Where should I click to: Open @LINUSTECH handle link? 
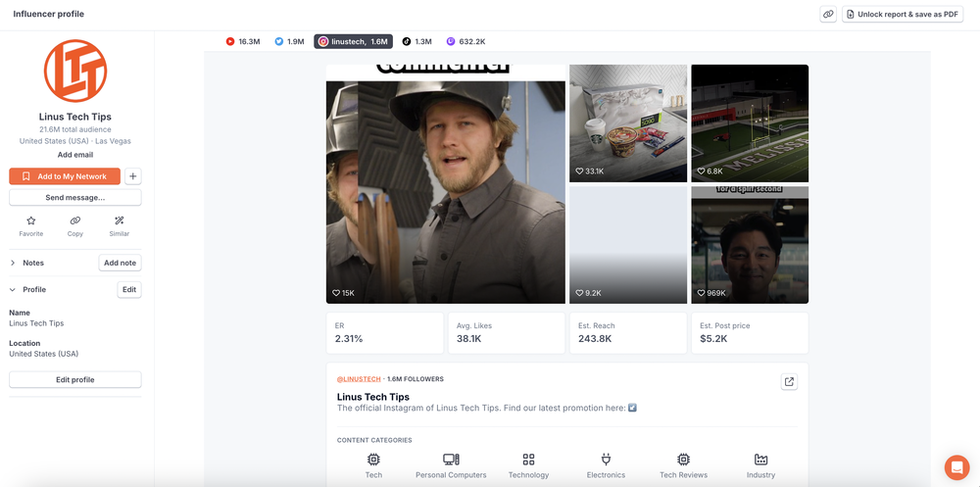[x=359, y=379]
